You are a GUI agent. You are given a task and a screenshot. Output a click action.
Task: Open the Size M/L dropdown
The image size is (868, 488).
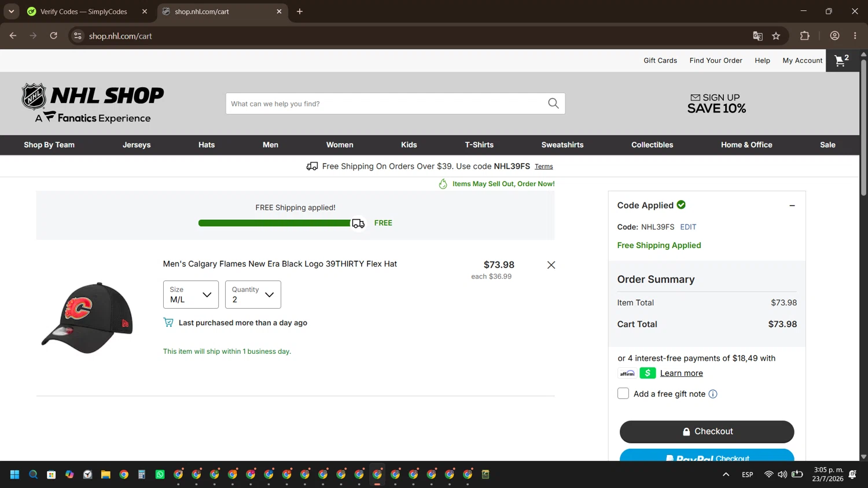pyautogui.click(x=191, y=294)
